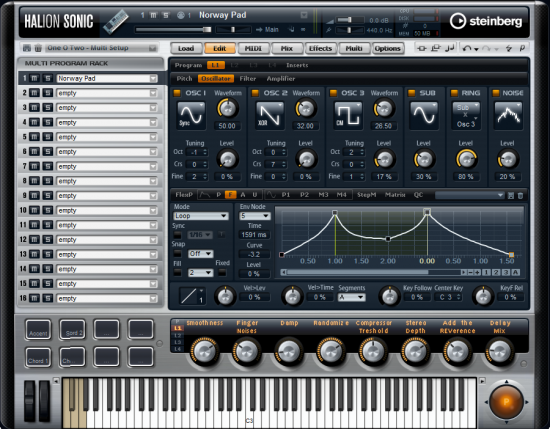
Task: Click the NOISE type waveform icon
Action: (x=508, y=115)
